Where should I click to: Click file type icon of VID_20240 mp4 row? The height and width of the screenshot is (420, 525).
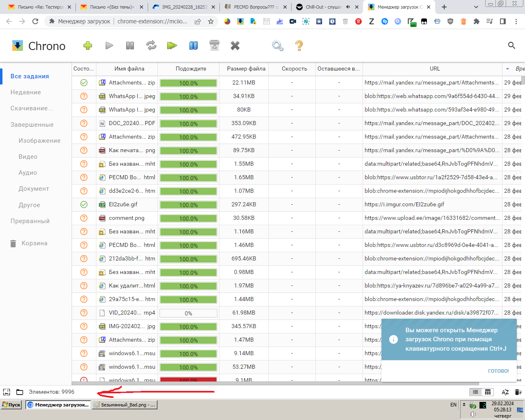point(102,313)
